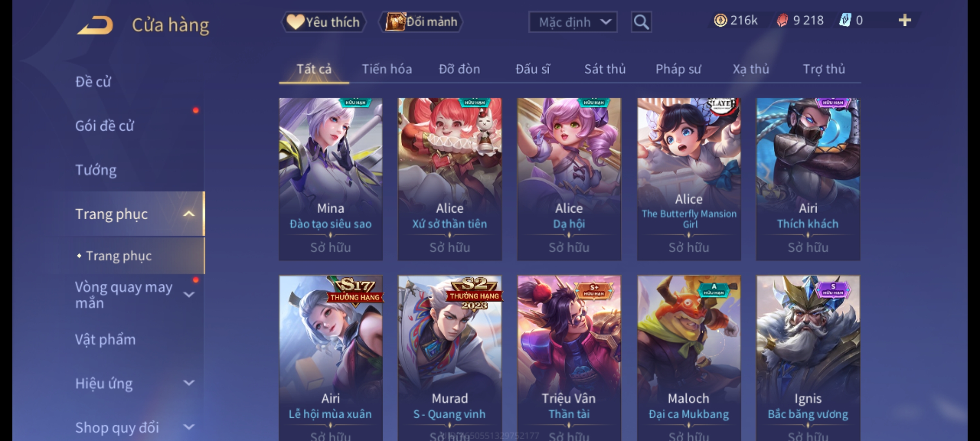The height and width of the screenshot is (441, 980).
Task: Open the Mặc định sort dropdown
Action: point(573,22)
